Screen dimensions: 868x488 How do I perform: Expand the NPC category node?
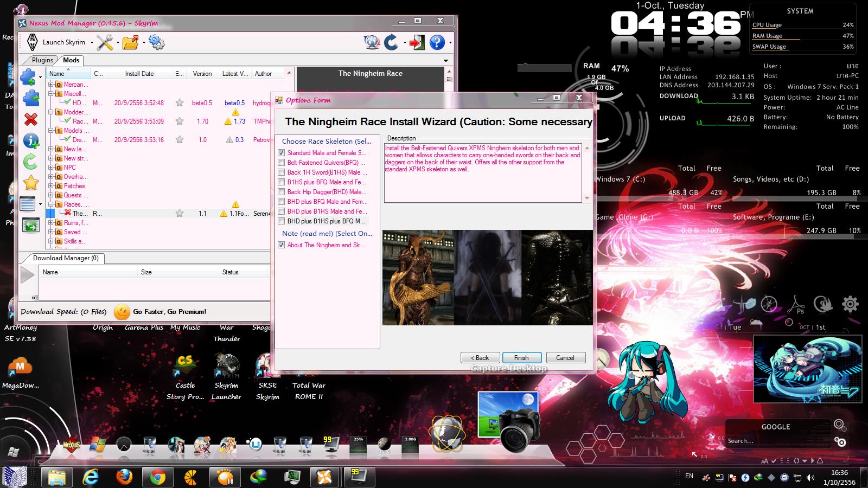(x=51, y=168)
